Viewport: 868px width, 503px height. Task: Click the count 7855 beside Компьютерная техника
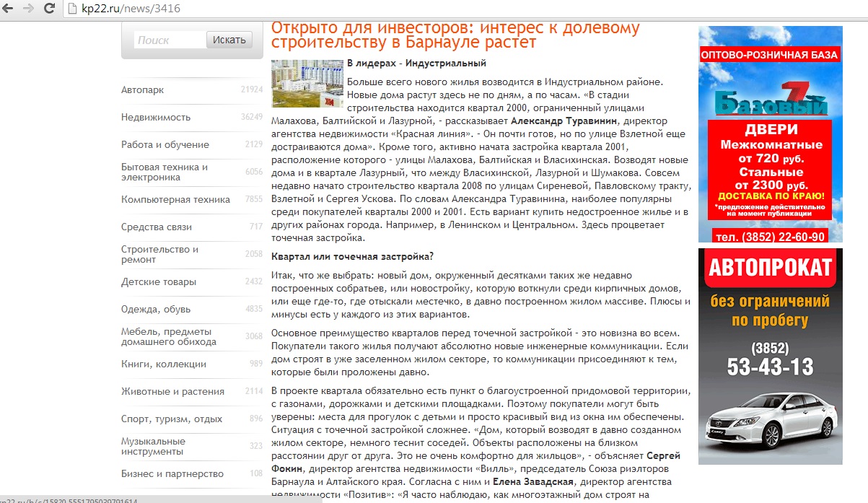point(254,199)
